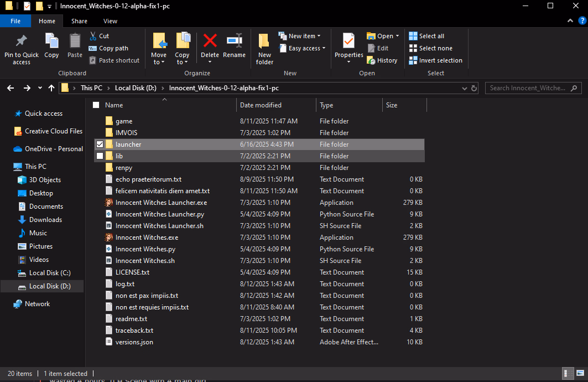Switch to the View ribbon tab

[110, 21]
